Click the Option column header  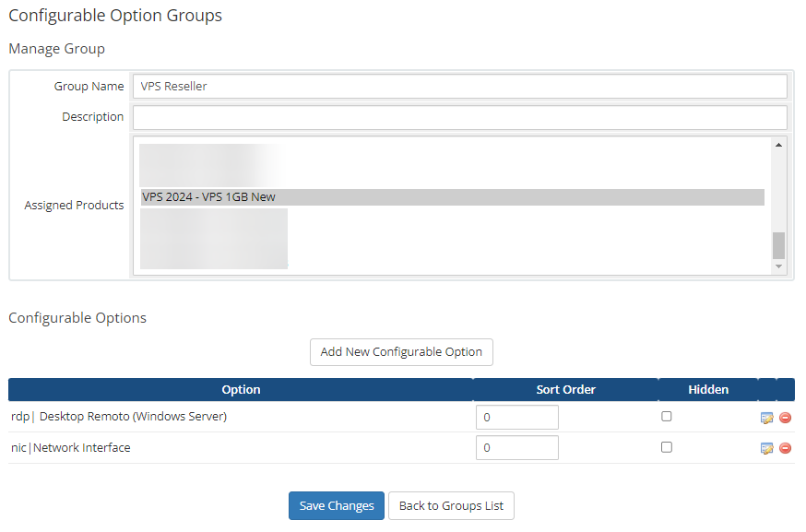tap(241, 390)
